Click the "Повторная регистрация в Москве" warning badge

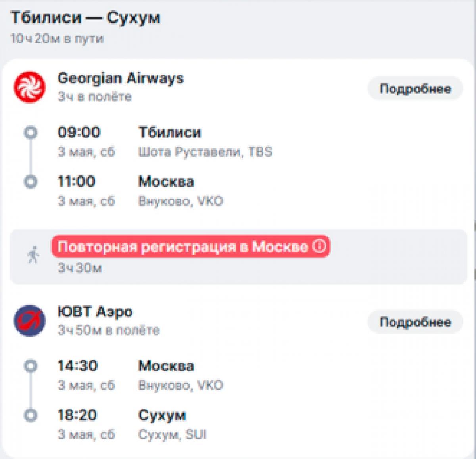[182, 247]
